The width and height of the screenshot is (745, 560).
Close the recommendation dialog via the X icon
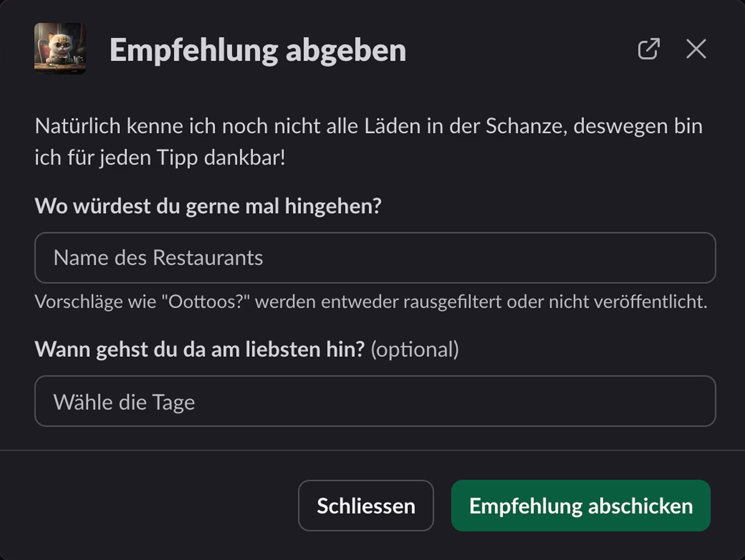(696, 48)
